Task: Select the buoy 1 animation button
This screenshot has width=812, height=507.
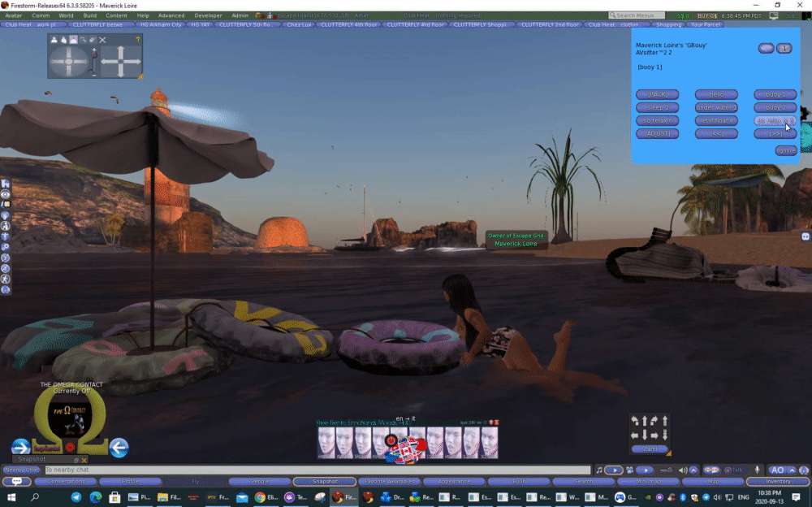Action: coord(775,94)
